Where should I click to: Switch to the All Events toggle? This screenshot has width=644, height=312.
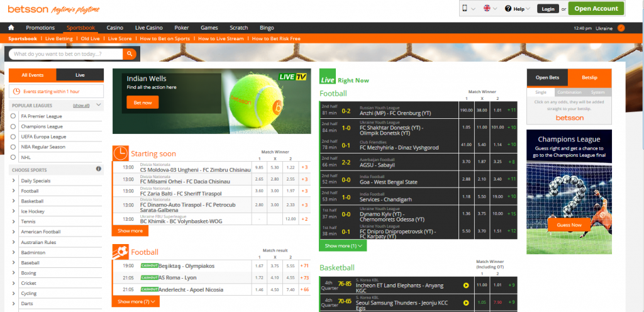(x=33, y=75)
